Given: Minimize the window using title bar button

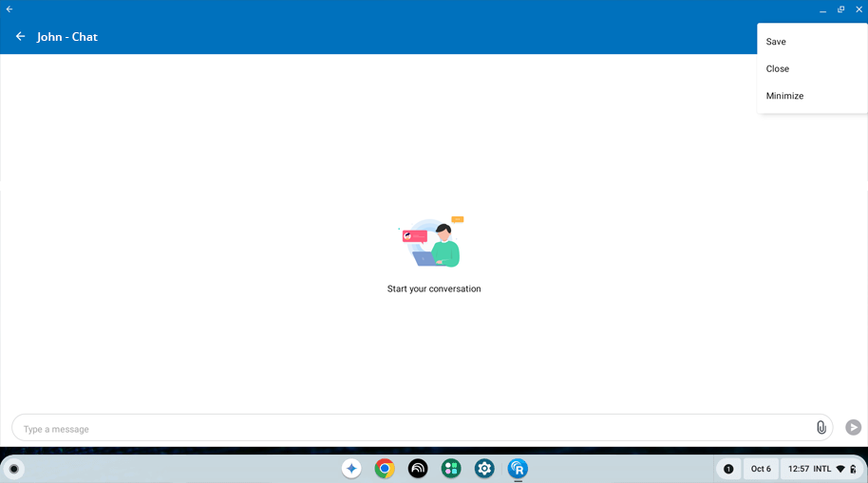Looking at the screenshot, I should pos(823,9).
